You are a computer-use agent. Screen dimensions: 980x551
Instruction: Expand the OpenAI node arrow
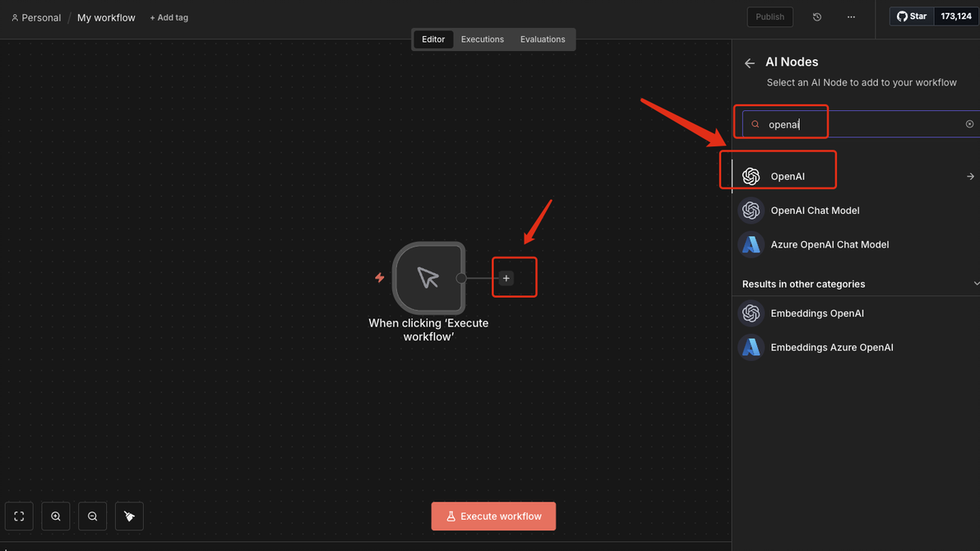click(970, 176)
